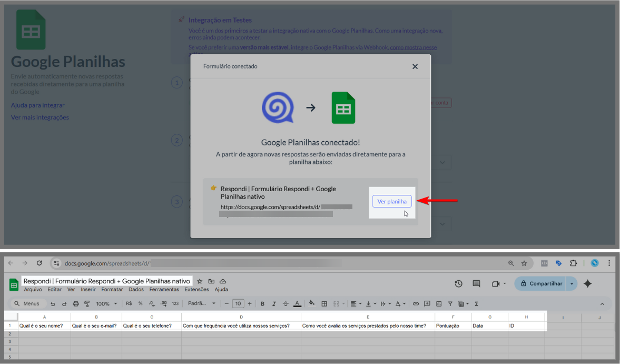Open the filter views dropdown
620x364 pixels.
[463, 303]
